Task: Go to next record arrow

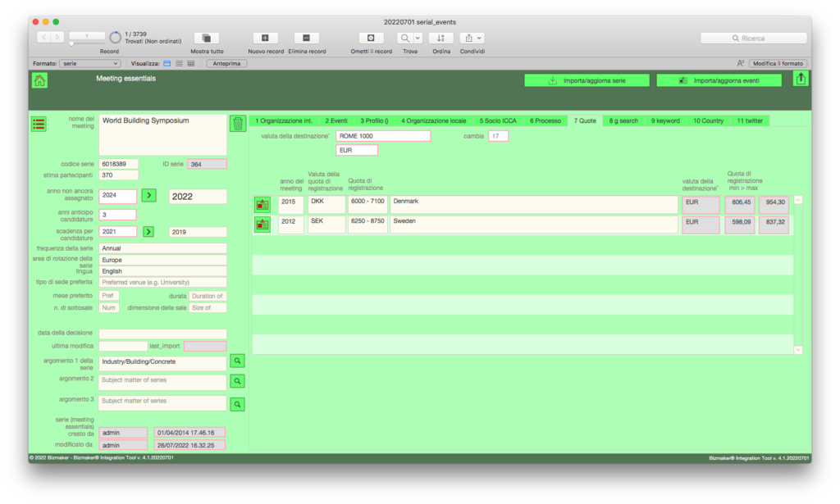Action: tap(57, 37)
